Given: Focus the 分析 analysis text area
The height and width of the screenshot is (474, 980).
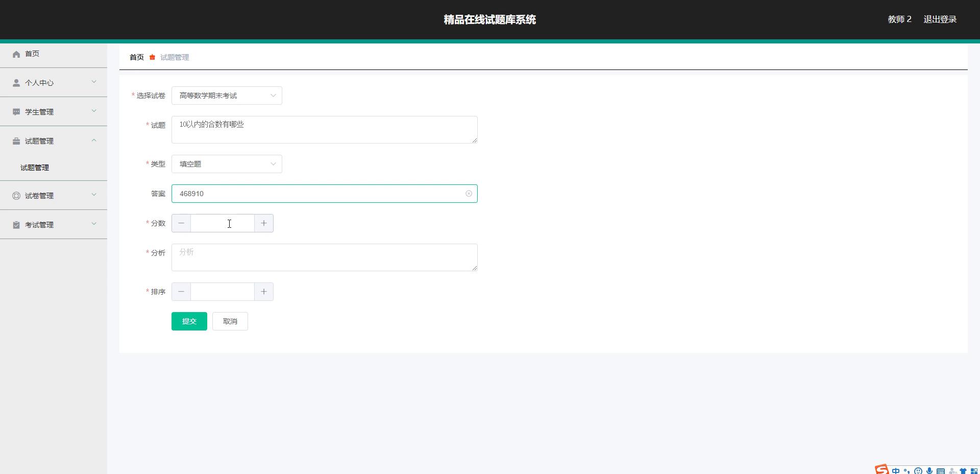Looking at the screenshot, I should tap(324, 257).
